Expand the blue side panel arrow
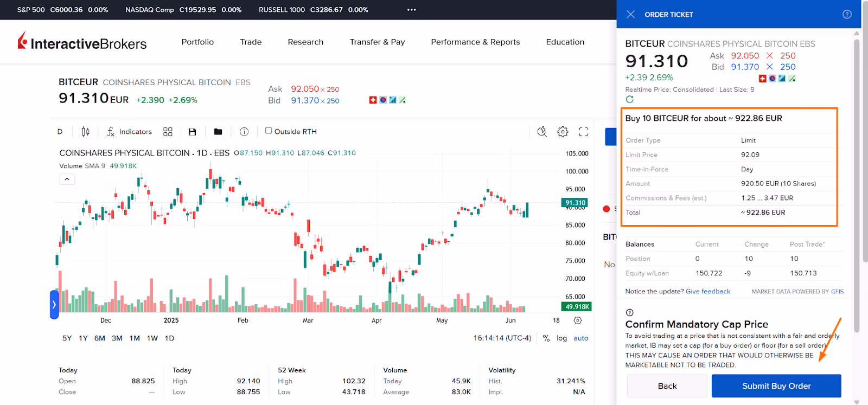Image resolution: width=868 pixels, height=405 pixels. 54,305
